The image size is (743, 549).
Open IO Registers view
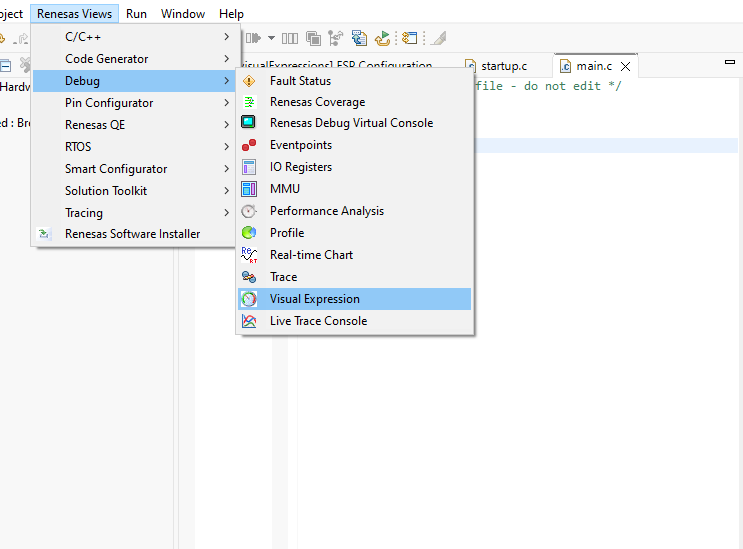354,167
